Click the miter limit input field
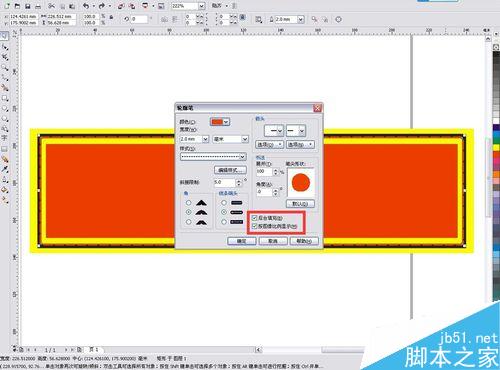The height and width of the screenshot is (370, 500). point(225,182)
